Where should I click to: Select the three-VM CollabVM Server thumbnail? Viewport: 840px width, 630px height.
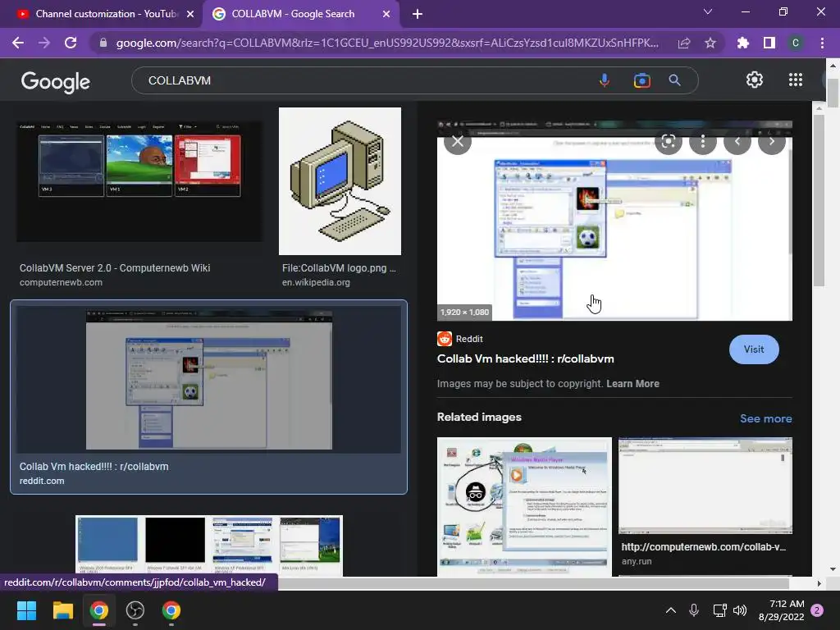coord(139,181)
